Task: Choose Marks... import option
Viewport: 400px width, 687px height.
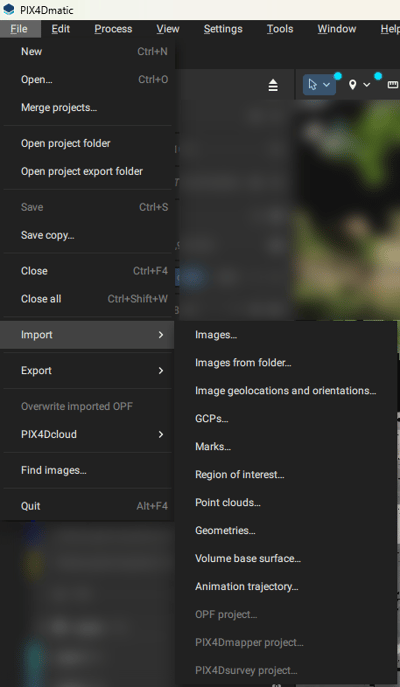Action: tap(286, 447)
